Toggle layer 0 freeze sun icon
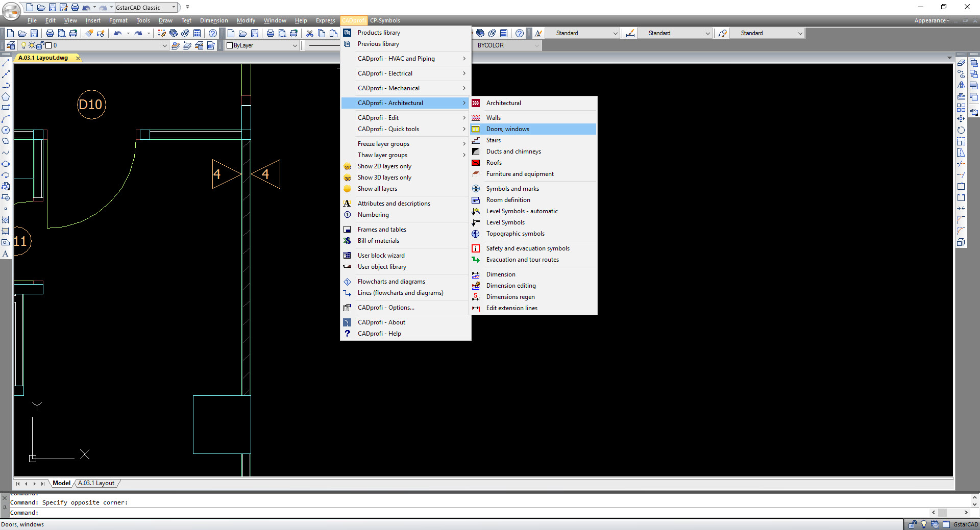Image resolution: width=980 pixels, height=530 pixels. 32,45
